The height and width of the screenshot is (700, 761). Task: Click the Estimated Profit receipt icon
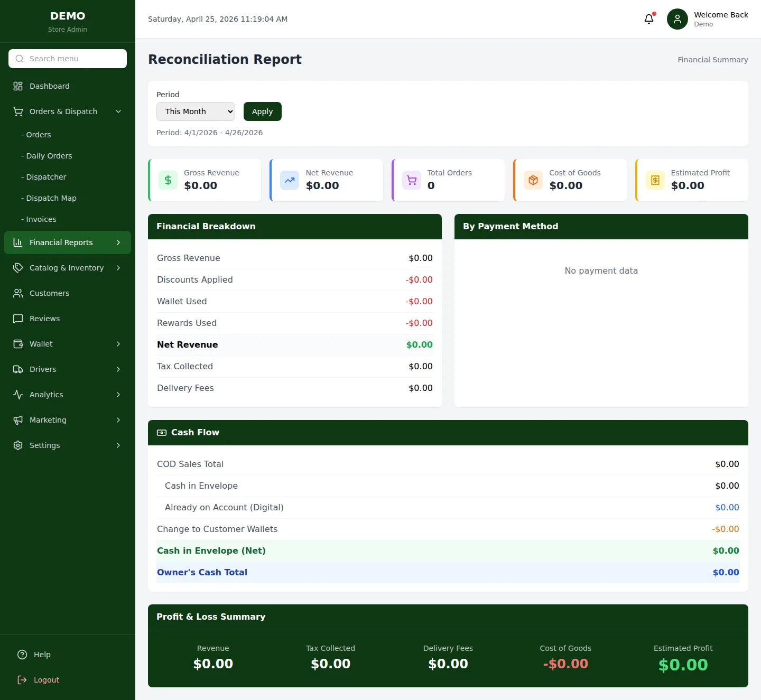[655, 180]
